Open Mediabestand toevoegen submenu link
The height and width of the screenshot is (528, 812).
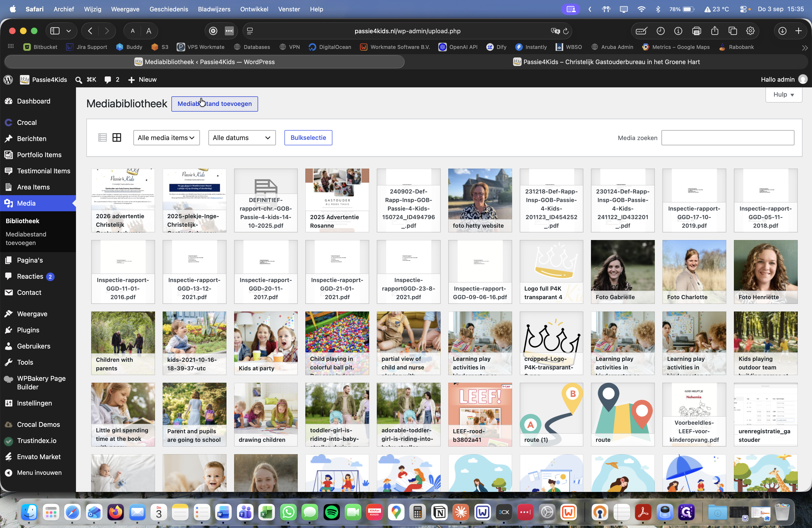(26, 238)
